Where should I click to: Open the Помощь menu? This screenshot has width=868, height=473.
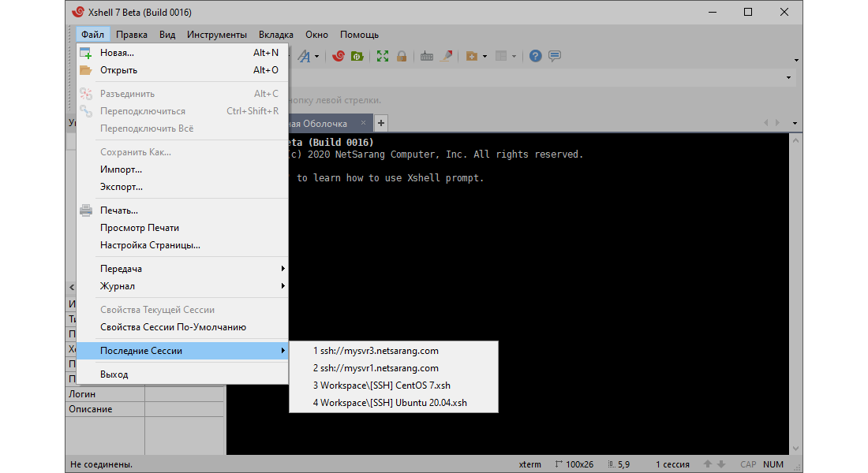pyautogui.click(x=359, y=35)
